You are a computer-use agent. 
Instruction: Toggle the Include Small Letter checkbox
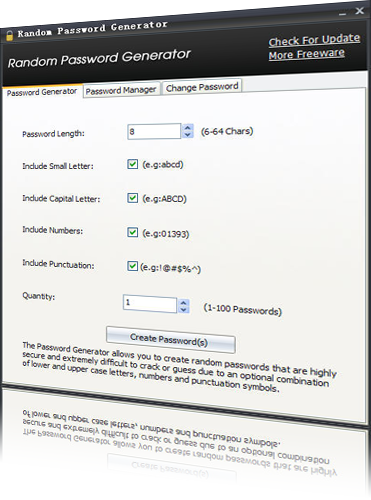133,164
